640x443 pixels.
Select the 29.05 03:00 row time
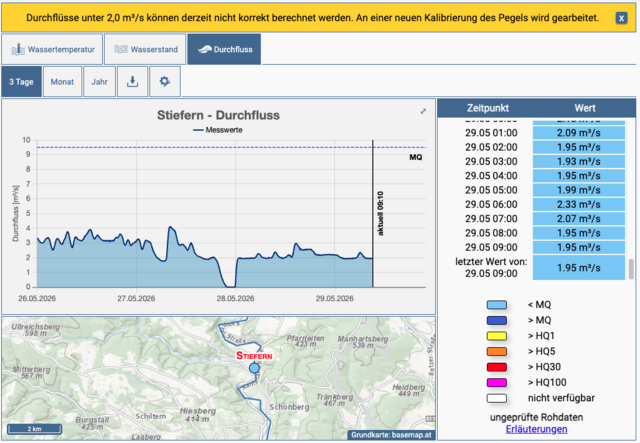491,162
